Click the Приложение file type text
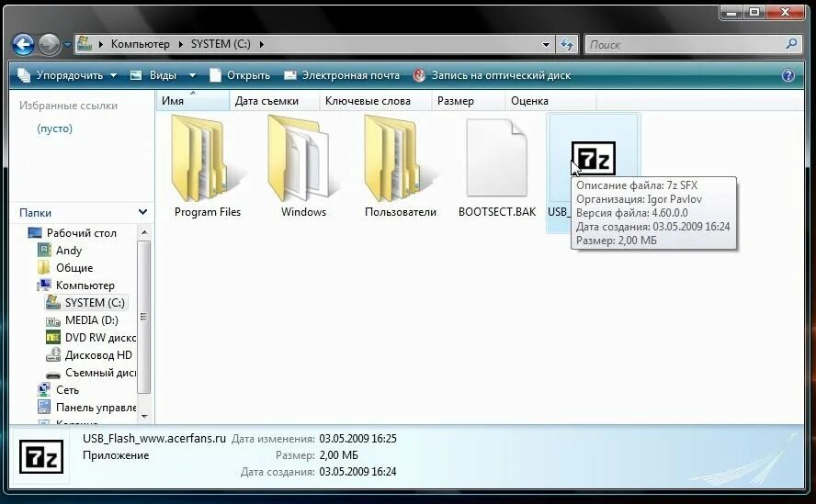Image resolution: width=816 pixels, height=504 pixels. coord(116,455)
